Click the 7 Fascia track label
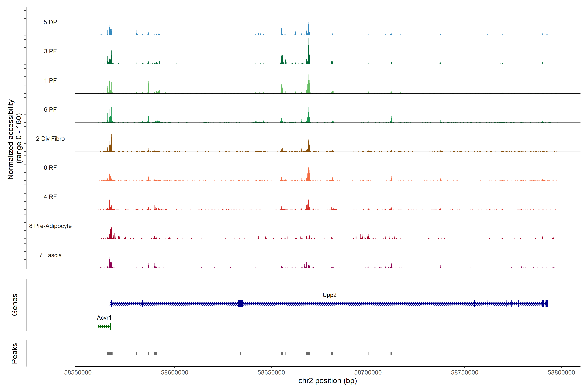Viewport: 588px width, 392px height. pos(50,255)
